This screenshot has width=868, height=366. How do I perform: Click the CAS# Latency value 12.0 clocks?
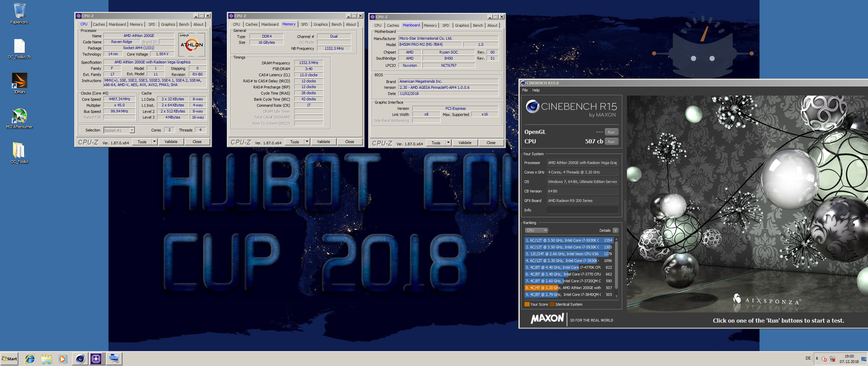[x=309, y=75]
